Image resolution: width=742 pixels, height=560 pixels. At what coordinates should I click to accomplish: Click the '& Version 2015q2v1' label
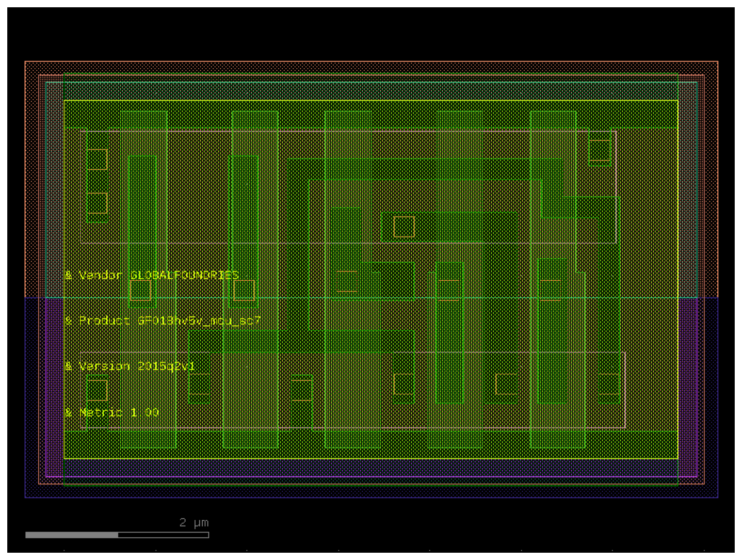(x=130, y=366)
